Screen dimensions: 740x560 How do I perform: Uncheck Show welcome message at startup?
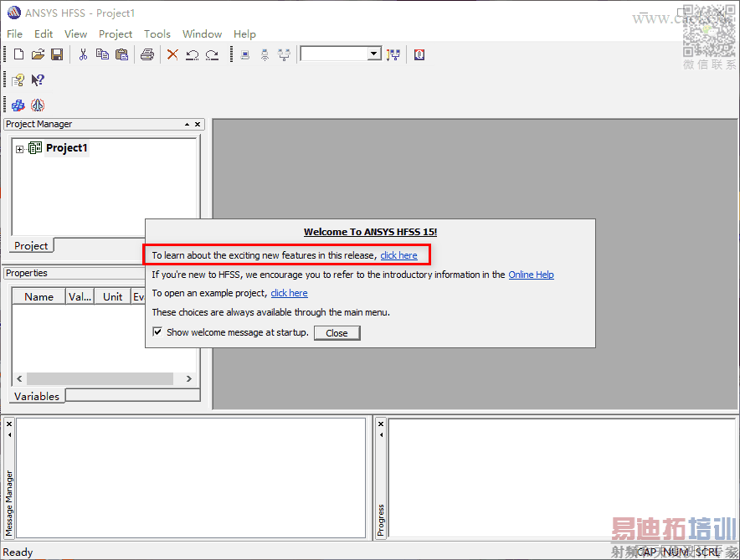point(157,332)
